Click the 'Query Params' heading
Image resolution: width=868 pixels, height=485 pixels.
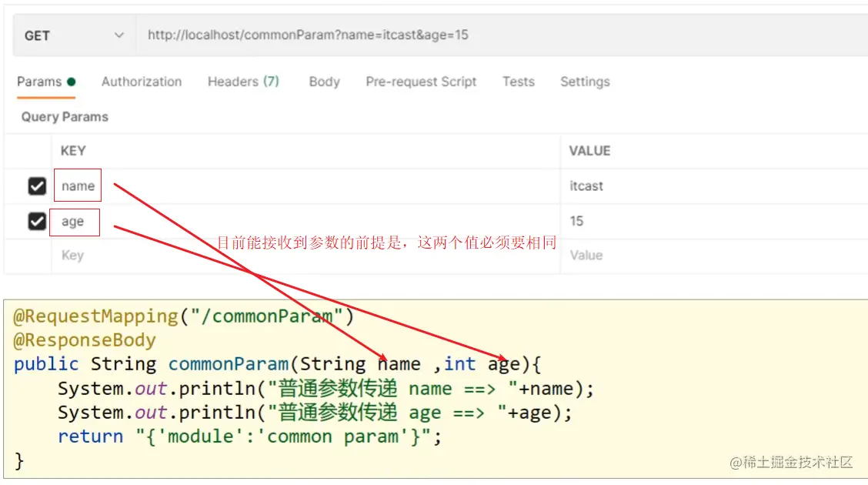pyautogui.click(x=65, y=117)
